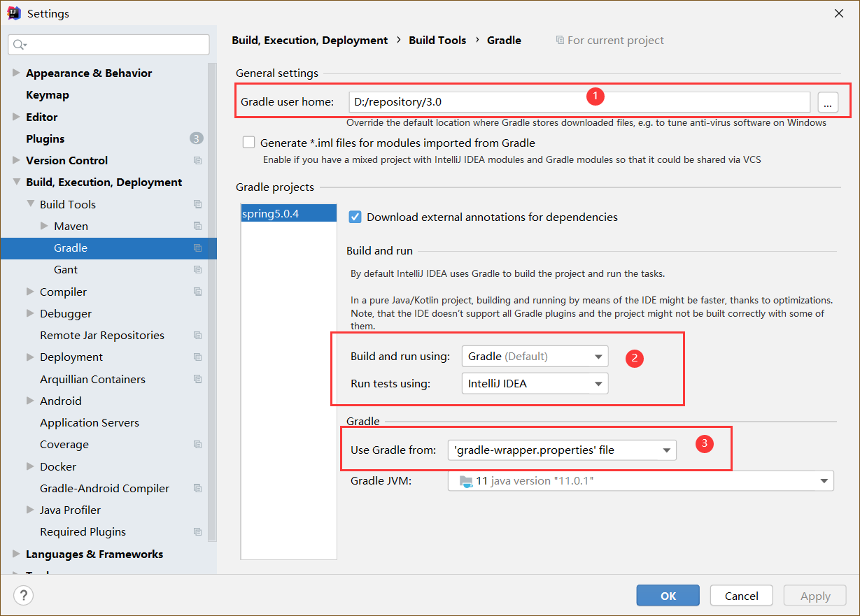Expand the Debugger node
This screenshot has height=616, width=860.
point(30,313)
